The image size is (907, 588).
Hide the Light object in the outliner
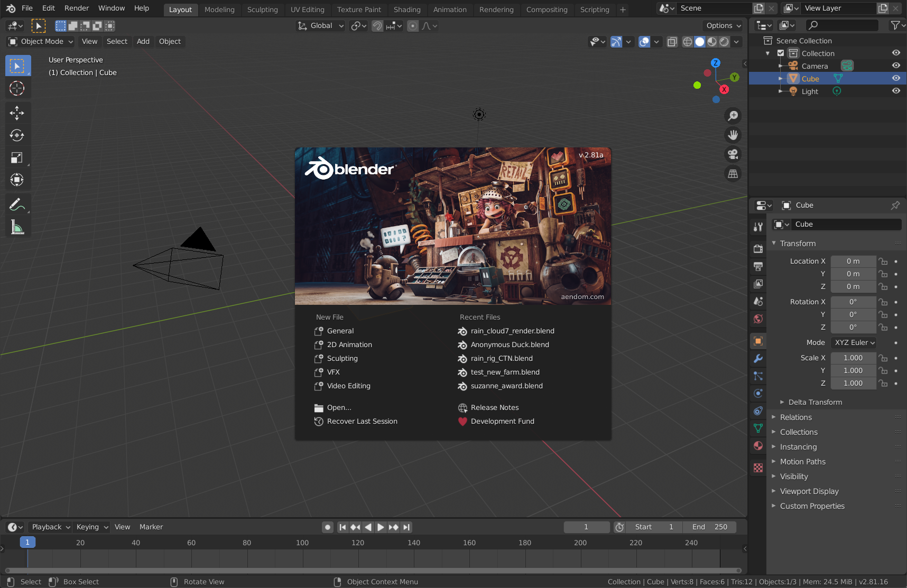click(896, 91)
